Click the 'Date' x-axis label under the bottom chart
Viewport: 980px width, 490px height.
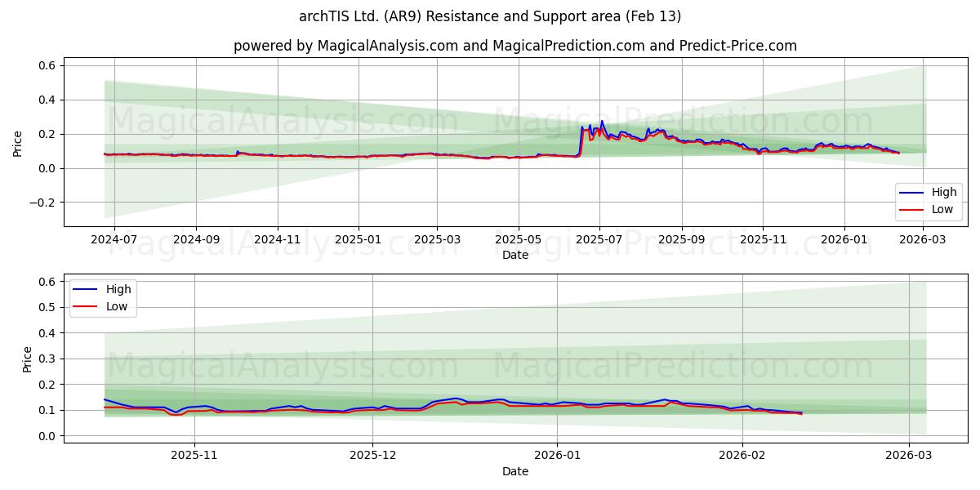[x=515, y=471]
